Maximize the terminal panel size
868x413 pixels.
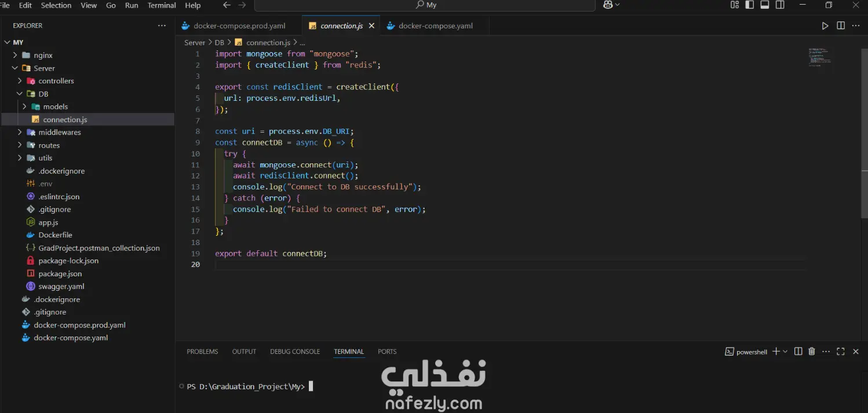[841, 352]
